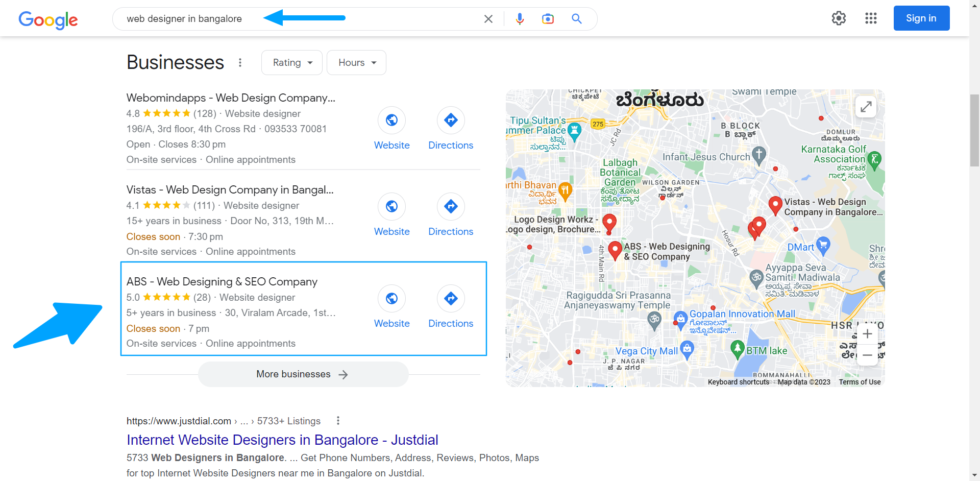This screenshot has height=481, width=980.
Task: Open search by image camera icon
Action: tap(548, 19)
